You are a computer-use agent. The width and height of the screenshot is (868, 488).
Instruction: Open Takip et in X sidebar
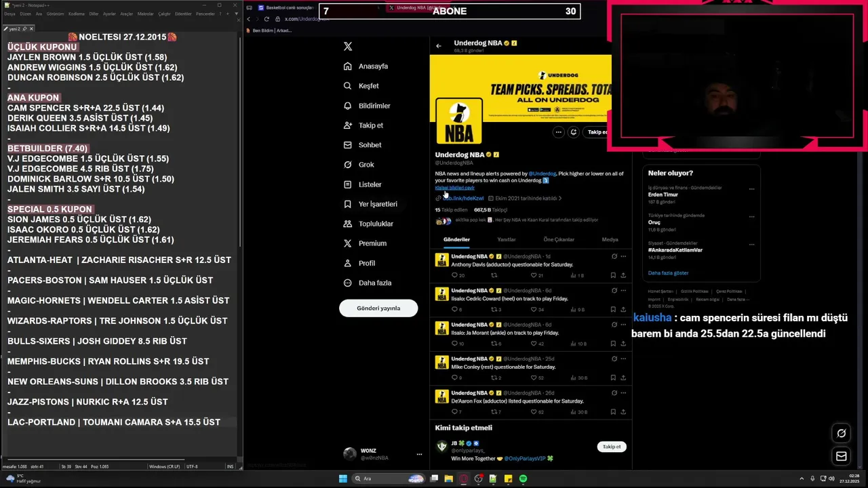(363, 125)
